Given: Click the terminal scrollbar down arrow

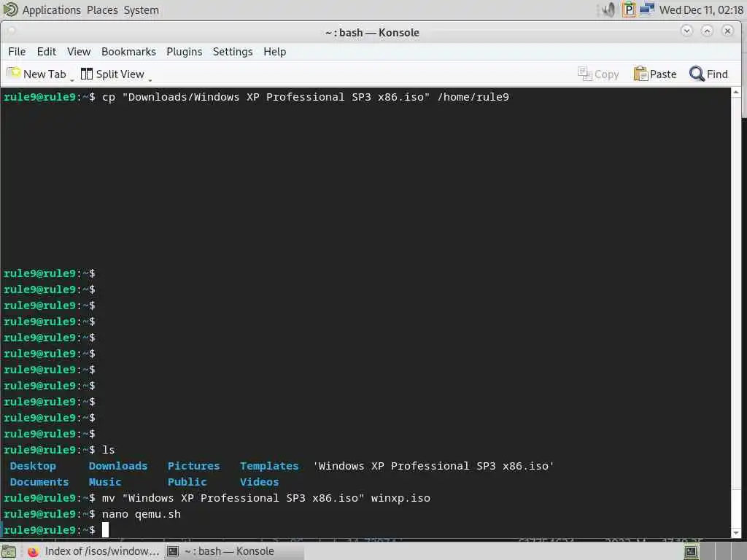Looking at the screenshot, I should 736,533.
